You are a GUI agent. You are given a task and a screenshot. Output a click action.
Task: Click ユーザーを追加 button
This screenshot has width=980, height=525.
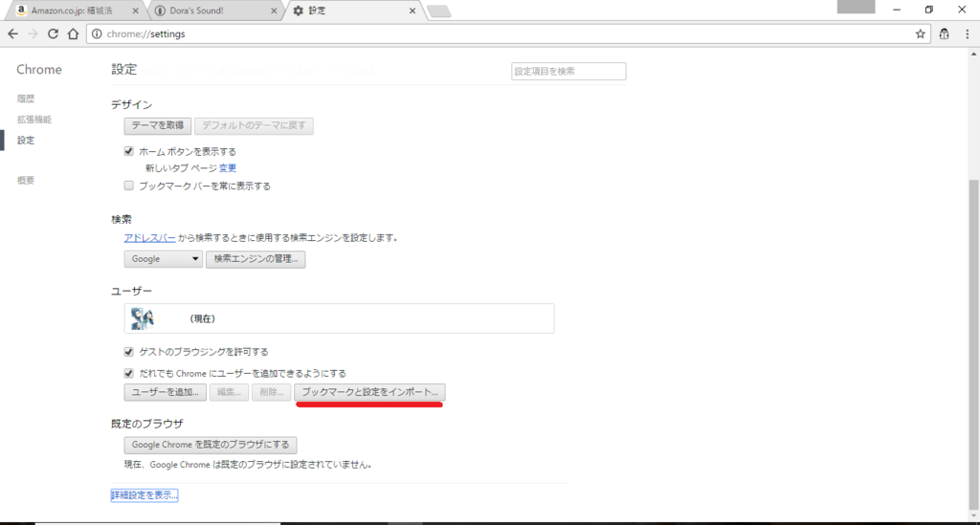tap(165, 392)
